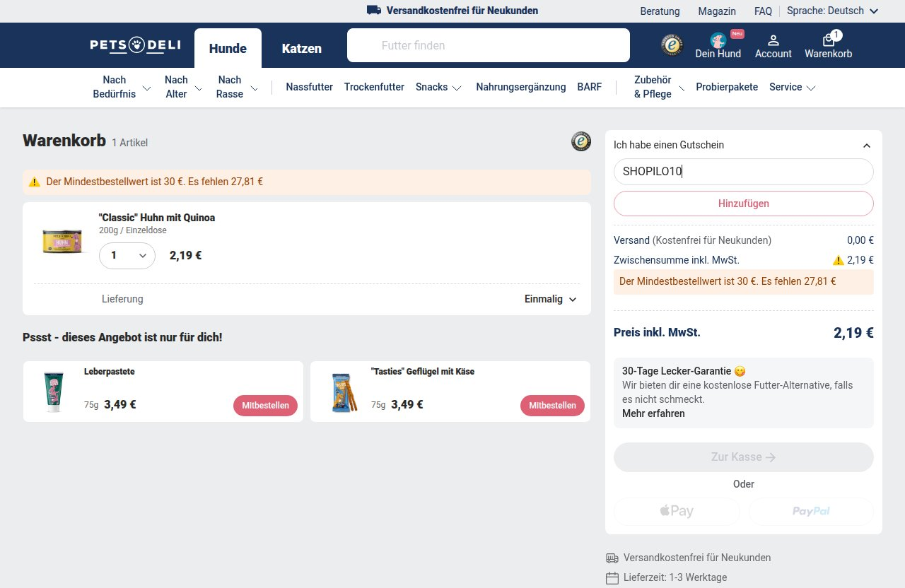Click the Preis inkl. MwSt. total 2,19 €
This screenshot has width=905, height=588.
(853, 333)
